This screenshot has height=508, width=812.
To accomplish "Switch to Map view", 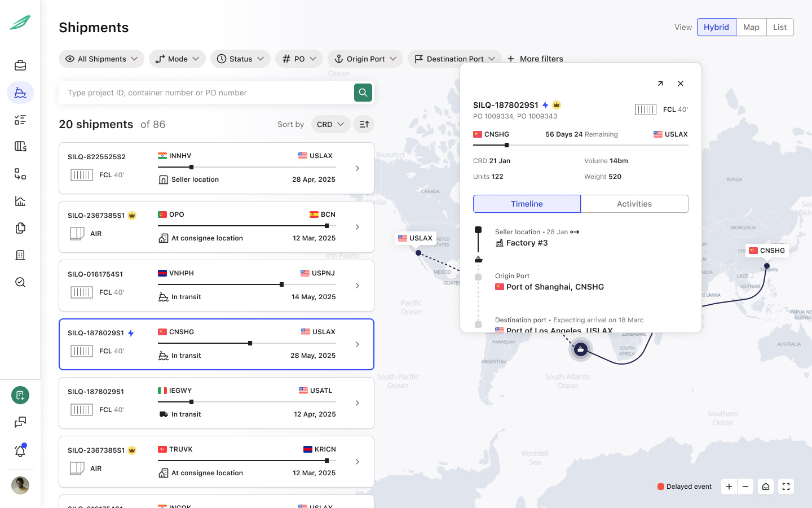I will click(751, 27).
